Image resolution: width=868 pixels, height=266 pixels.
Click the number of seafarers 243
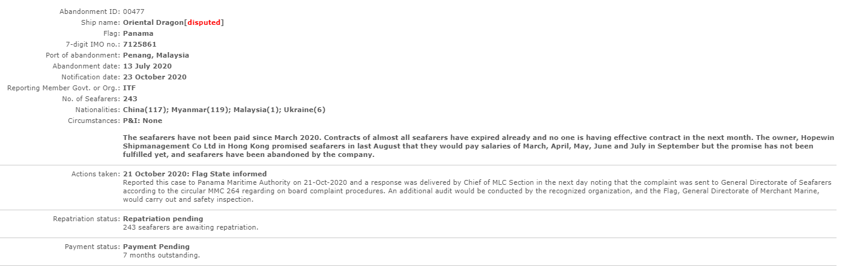point(130,99)
